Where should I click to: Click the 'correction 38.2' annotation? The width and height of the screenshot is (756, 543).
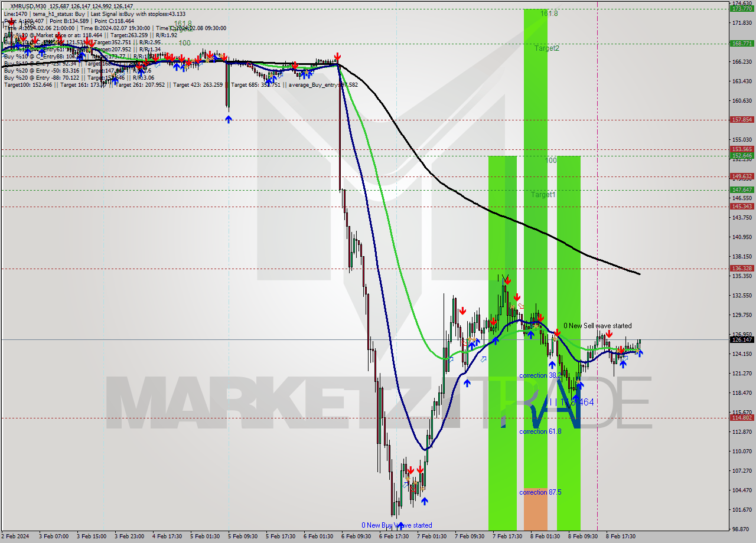540,375
